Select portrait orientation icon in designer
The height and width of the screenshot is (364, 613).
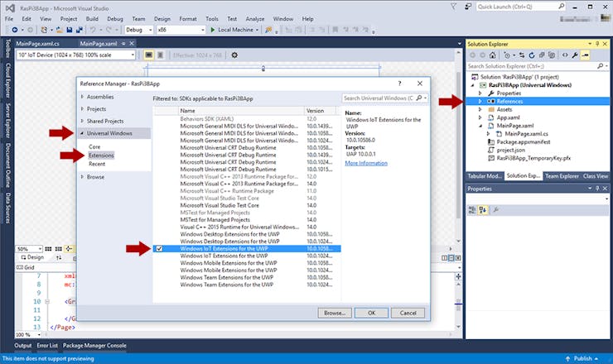[160, 55]
